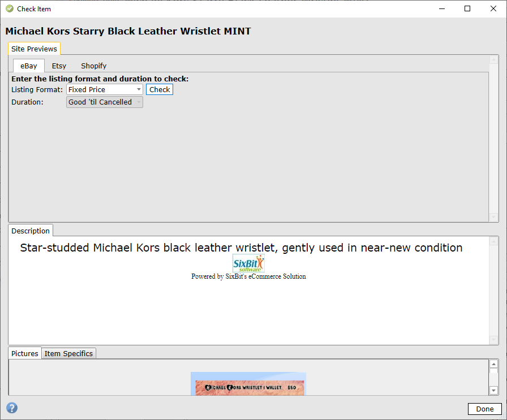This screenshot has width=507, height=420.
Task: Open the Duration Good 'til Cancelled dropdown
Action: coord(105,102)
